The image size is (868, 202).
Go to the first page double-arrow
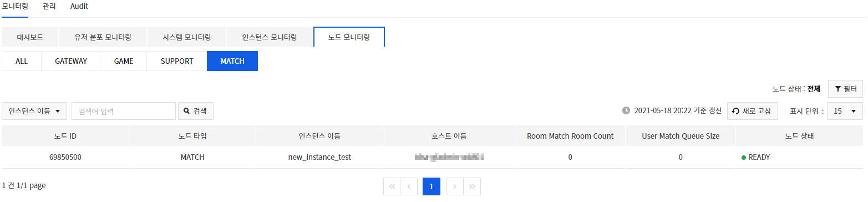pyautogui.click(x=392, y=186)
